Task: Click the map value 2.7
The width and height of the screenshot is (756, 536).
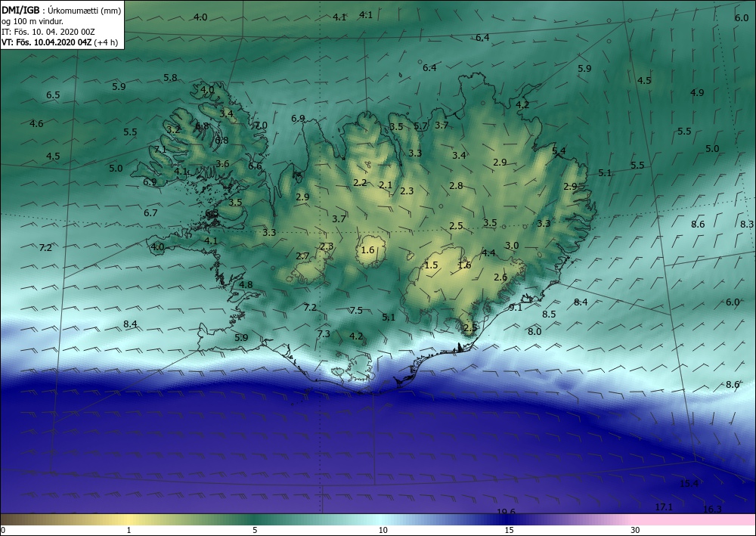Action: [x=302, y=256]
